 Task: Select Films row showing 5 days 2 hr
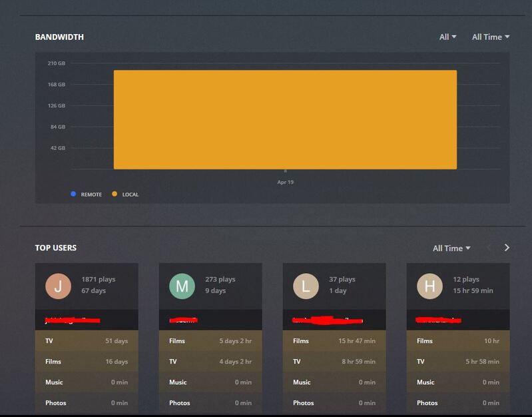(x=210, y=340)
